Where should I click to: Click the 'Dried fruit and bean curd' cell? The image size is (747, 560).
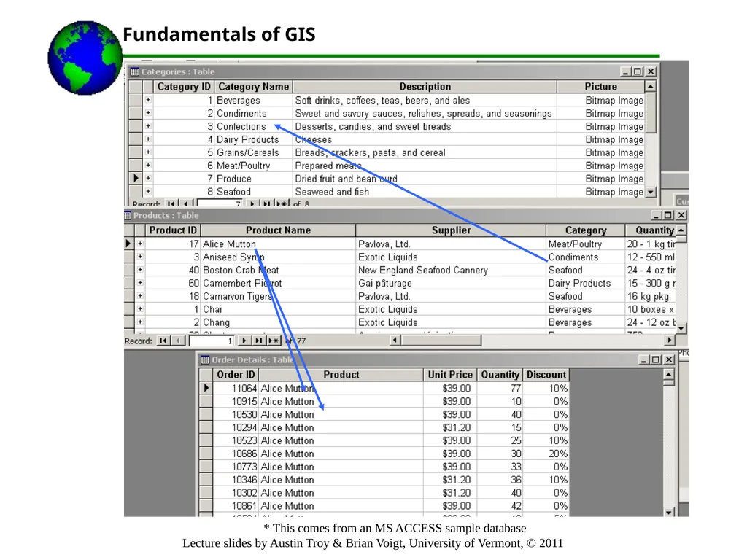click(x=425, y=179)
